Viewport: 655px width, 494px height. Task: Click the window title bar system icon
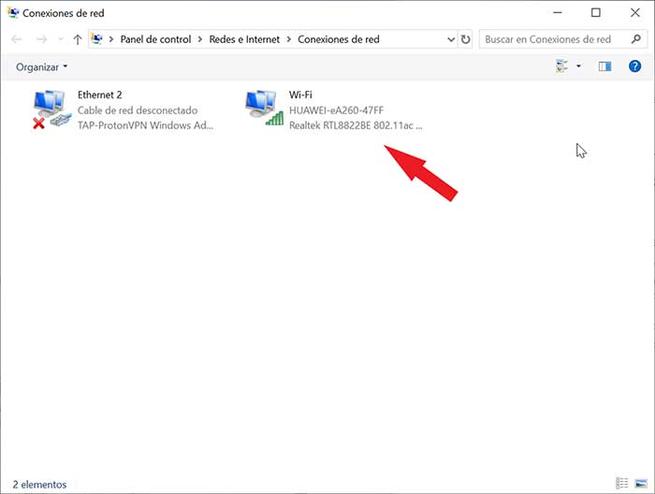(x=13, y=13)
